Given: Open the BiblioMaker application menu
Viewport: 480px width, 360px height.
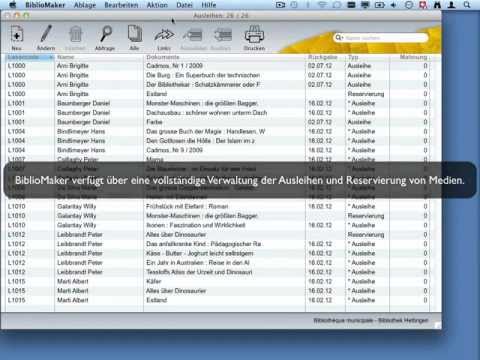Looking at the screenshot, I should pyautogui.click(x=45, y=5).
